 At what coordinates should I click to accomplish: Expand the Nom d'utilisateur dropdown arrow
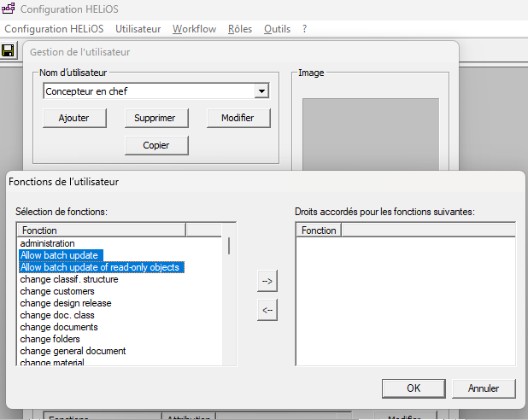pyautogui.click(x=261, y=91)
